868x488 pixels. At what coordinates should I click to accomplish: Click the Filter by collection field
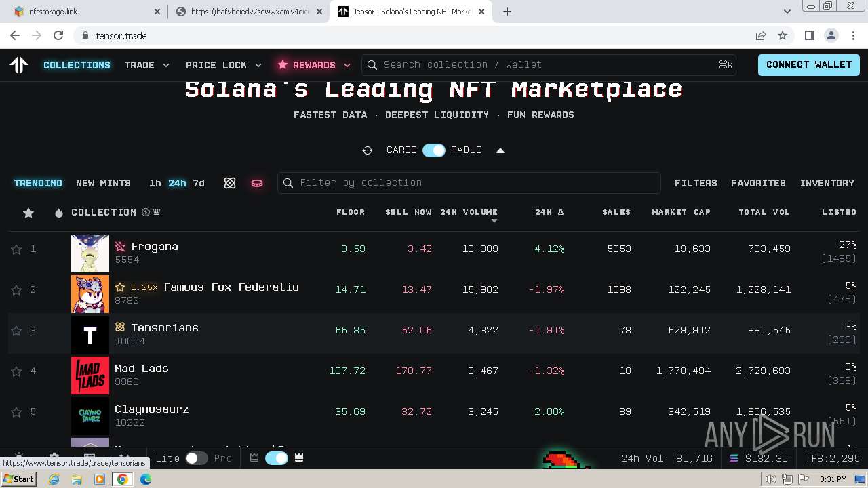[x=469, y=183]
